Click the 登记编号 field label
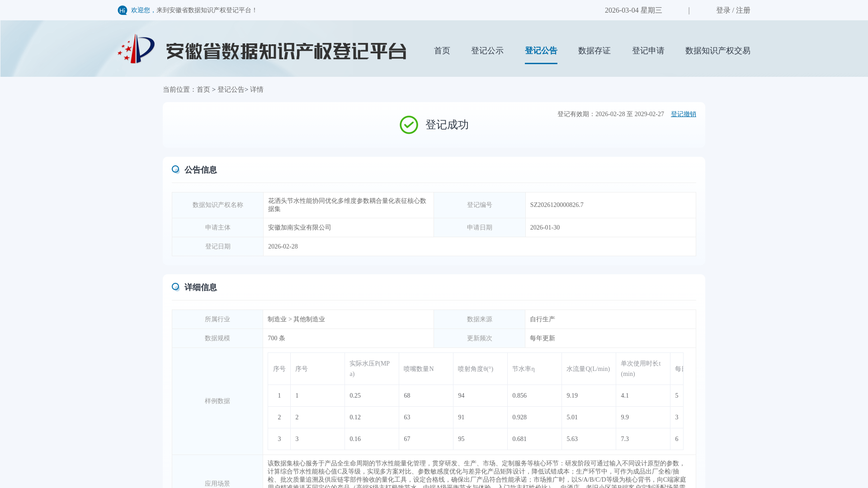 click(479, 205)
